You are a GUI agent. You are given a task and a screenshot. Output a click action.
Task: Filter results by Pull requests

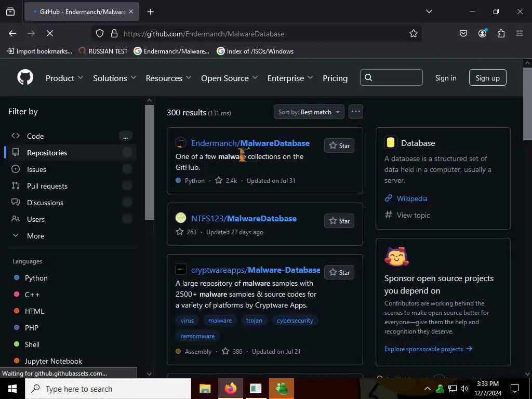[x=71, y=186]
